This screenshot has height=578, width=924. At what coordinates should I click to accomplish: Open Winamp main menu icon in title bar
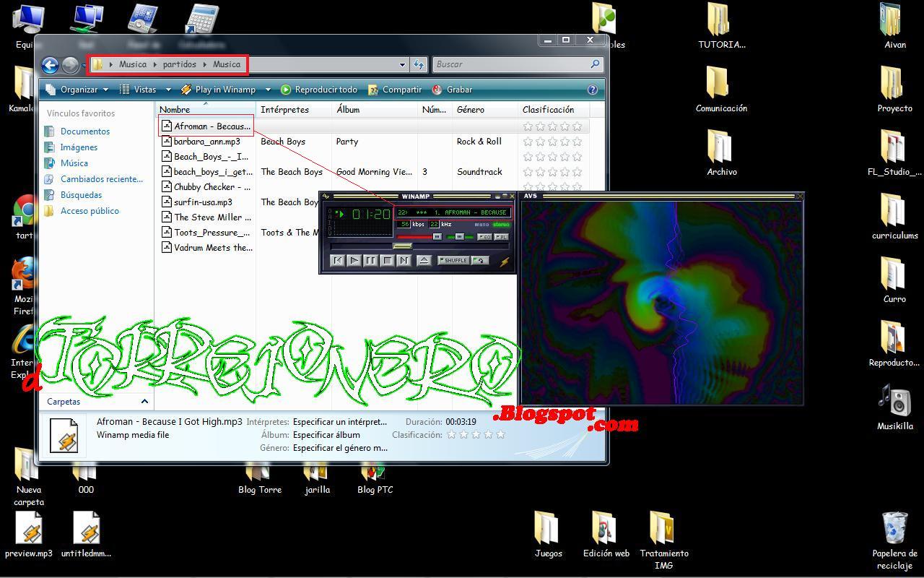tap(326, 196)
